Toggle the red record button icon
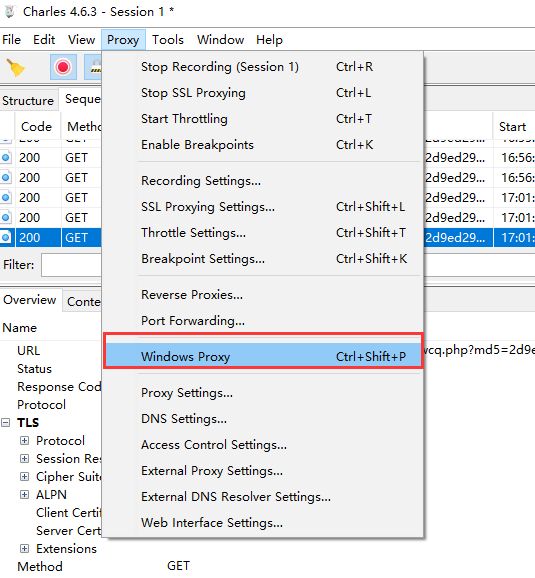The image size is (535, 578). click(63, 67)
